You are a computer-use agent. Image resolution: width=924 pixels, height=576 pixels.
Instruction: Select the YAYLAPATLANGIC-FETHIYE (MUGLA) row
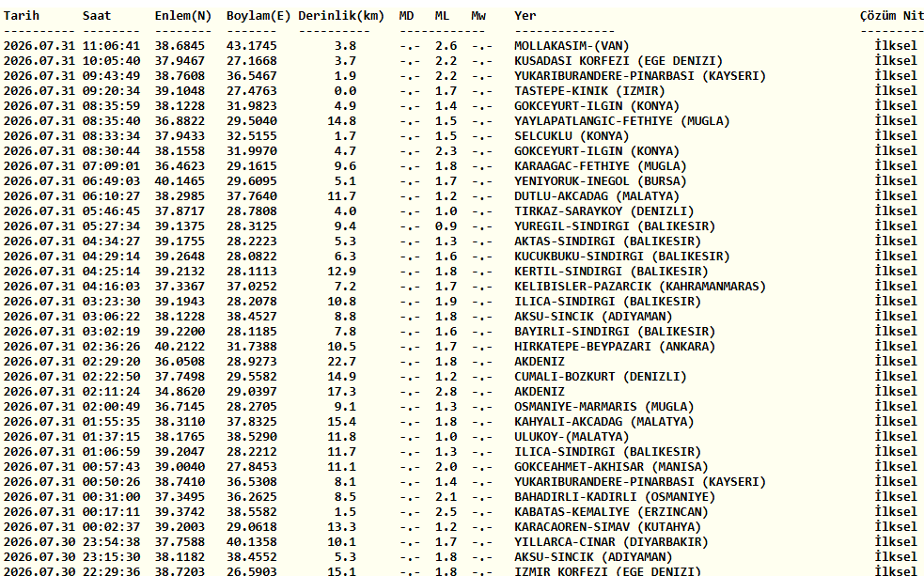[x=461, y=121]
